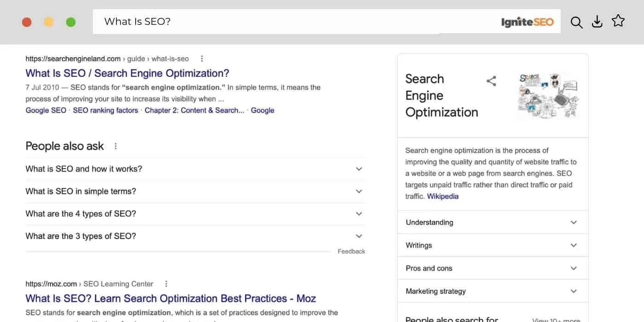Expand "What are the 4 types of SEO?"

click(359, 214)
